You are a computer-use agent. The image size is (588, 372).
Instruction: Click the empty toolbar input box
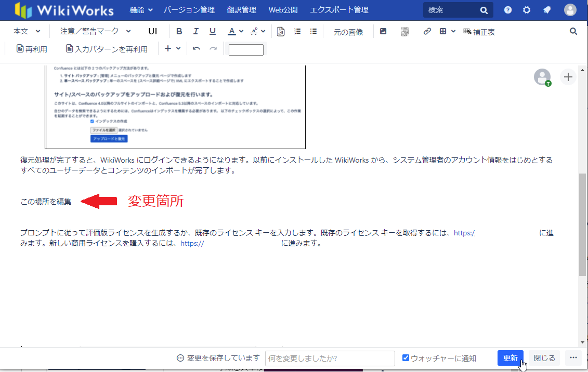(x=246, y=50)
